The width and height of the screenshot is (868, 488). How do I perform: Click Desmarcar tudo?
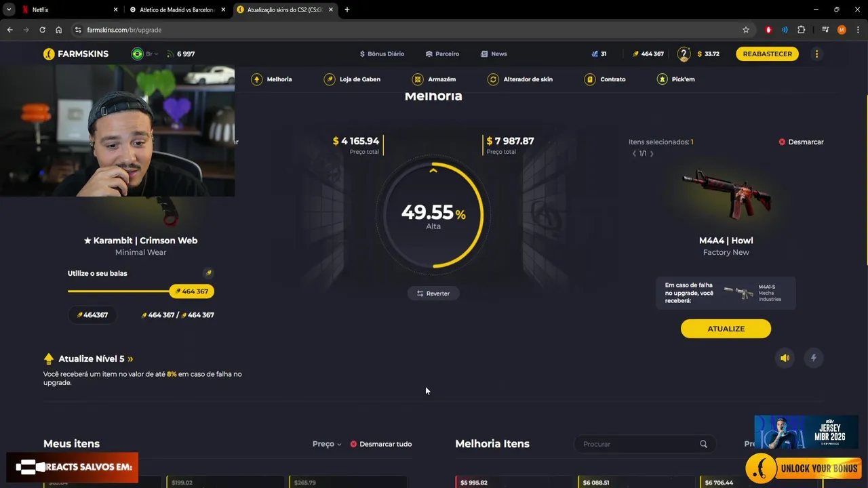coord(381,444)
